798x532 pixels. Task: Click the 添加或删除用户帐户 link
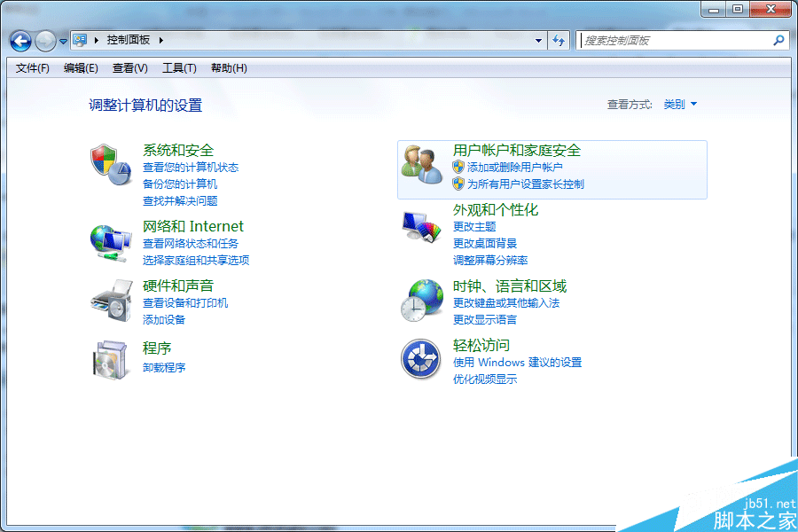click(x=515, y=168)
